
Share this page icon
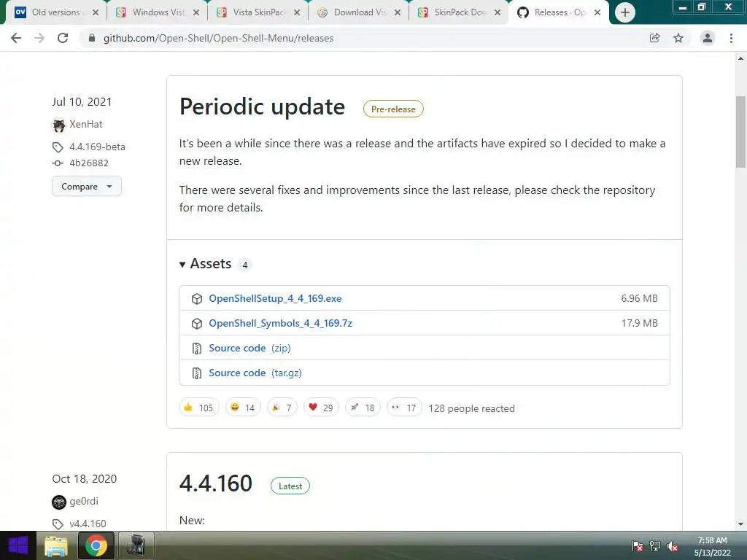coord(654,38)
